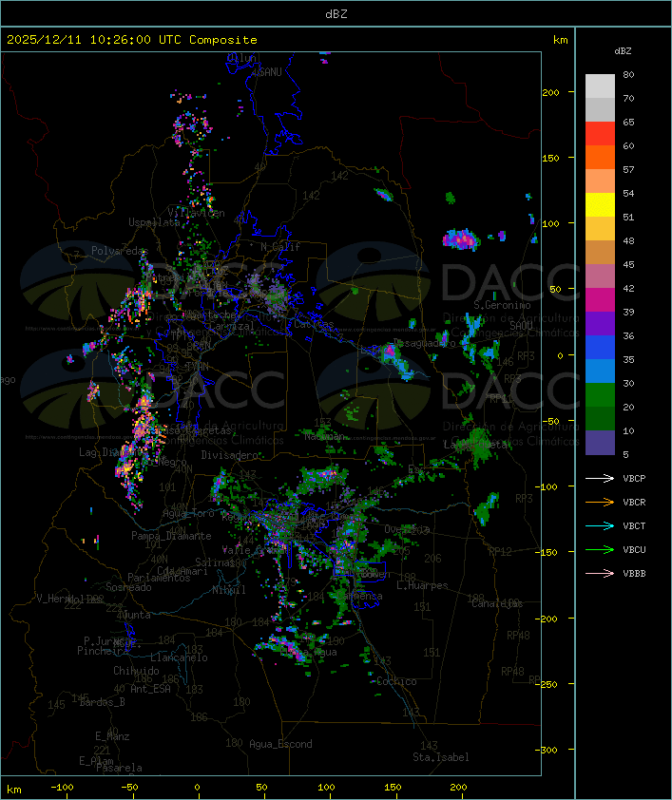Click the 'Chihuido' map label

click(136, 671)
